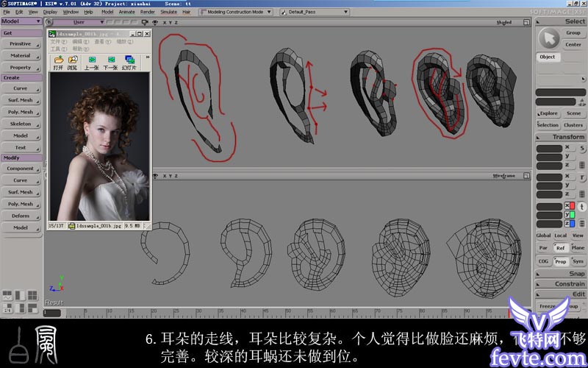This screenshot has height=368, width=588.
Task: Click the camera icon in the top viewport
Action: click(146, 23)
